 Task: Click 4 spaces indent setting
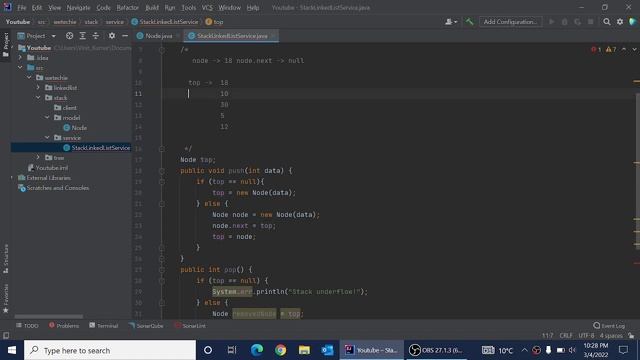[x=611, y=336]
